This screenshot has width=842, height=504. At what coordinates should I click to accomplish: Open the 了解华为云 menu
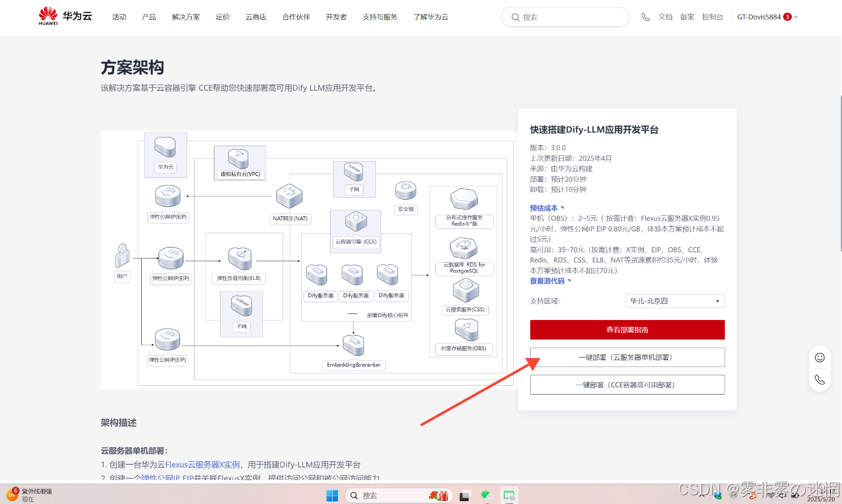431,17
